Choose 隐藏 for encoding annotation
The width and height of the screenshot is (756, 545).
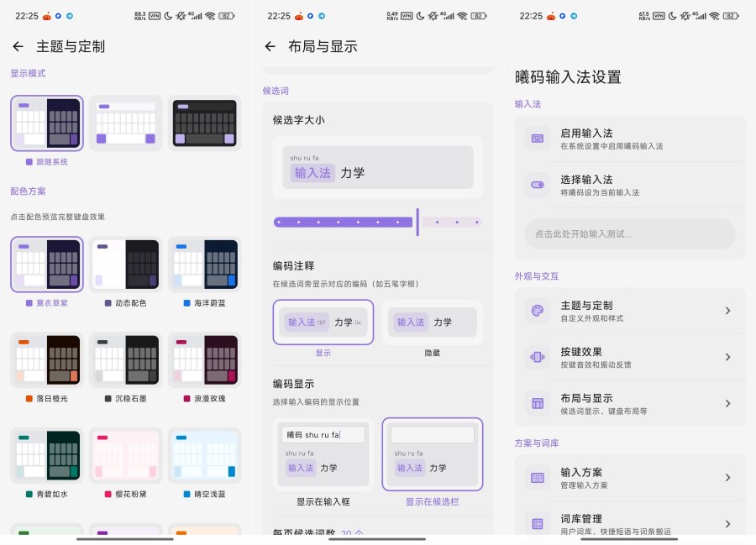click(433, 322)
